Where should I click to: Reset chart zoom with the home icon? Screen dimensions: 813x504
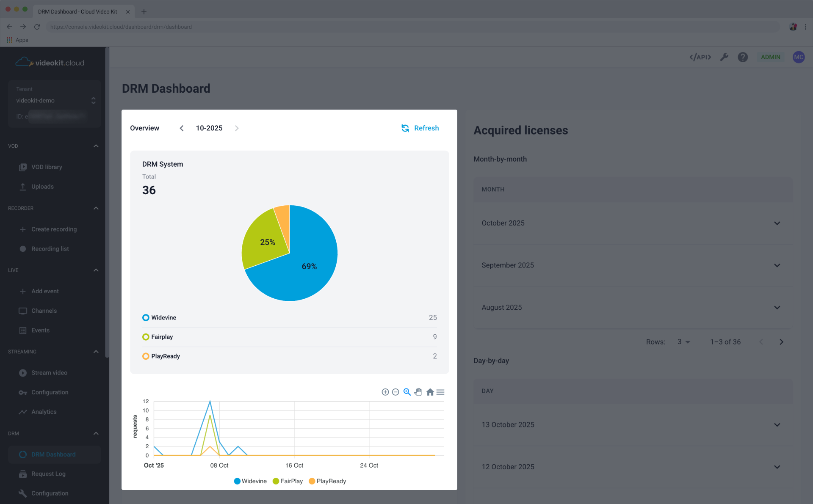429,392
